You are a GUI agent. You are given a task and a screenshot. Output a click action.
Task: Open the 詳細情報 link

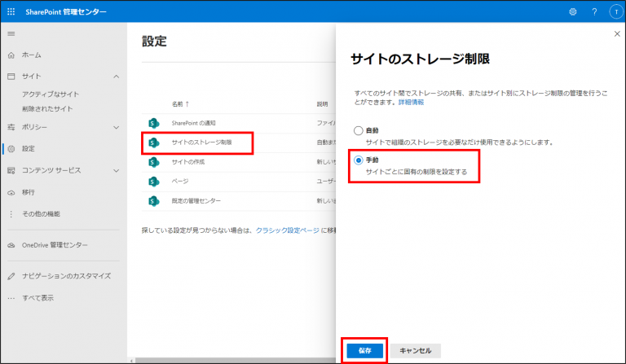click(410, 103)
